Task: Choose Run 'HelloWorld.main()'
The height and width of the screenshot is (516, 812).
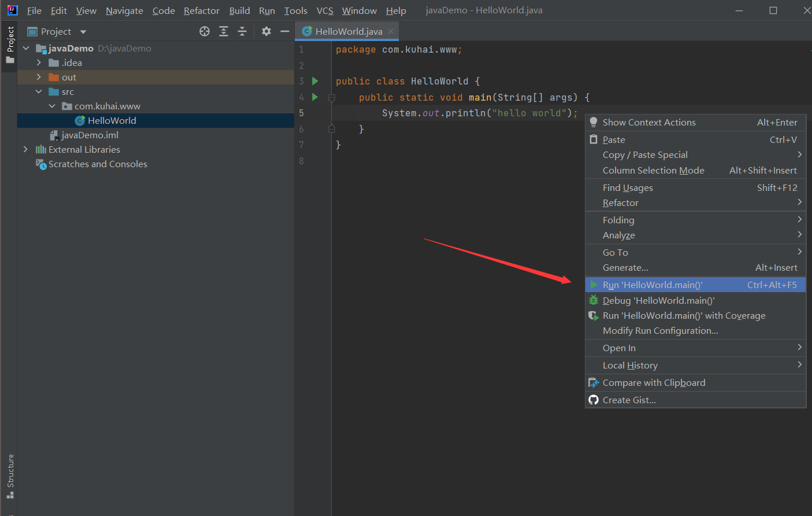Action: 695,285
